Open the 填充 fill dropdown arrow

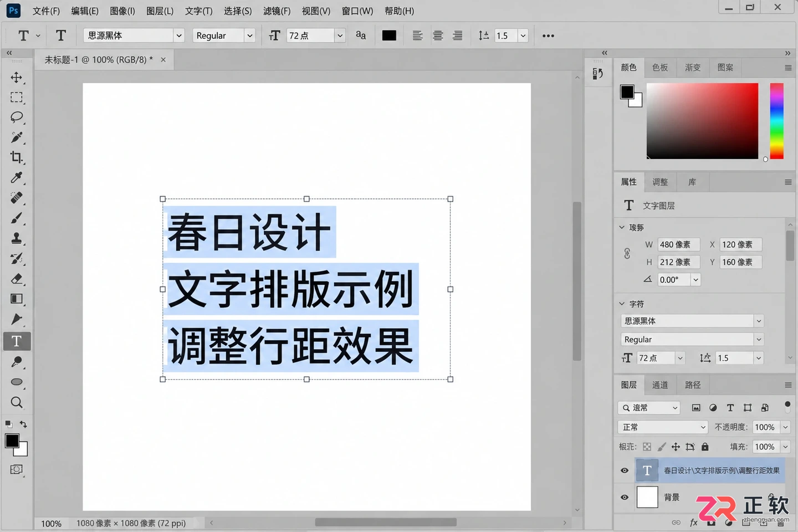pyautogui.click(x=785, y=447)
